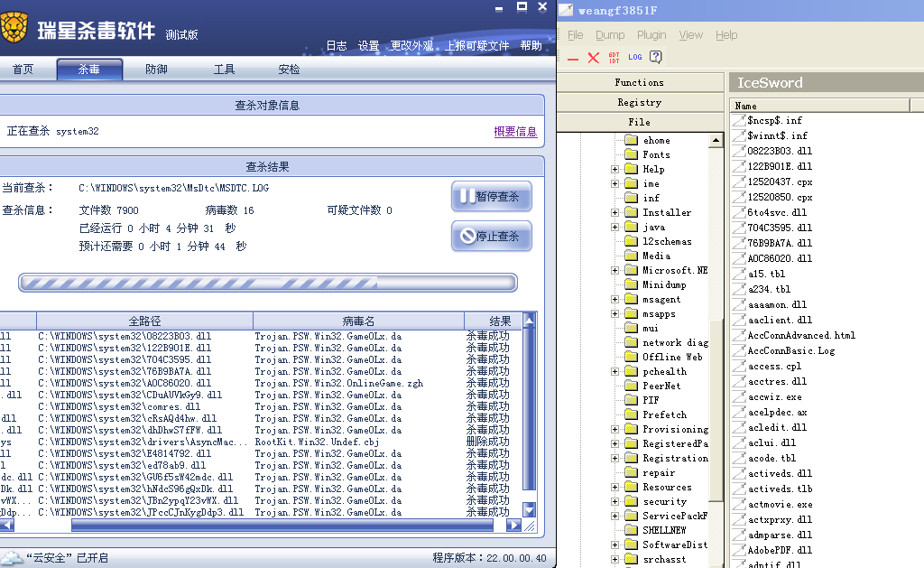Select the file 12520437.cpx
This screenshot has height=568, width=924.
click(780, 182)
